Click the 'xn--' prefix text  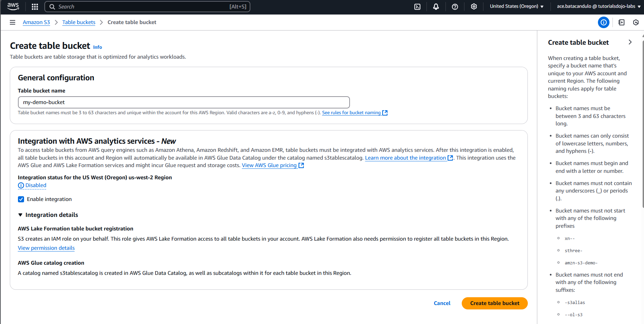point(570,239)
